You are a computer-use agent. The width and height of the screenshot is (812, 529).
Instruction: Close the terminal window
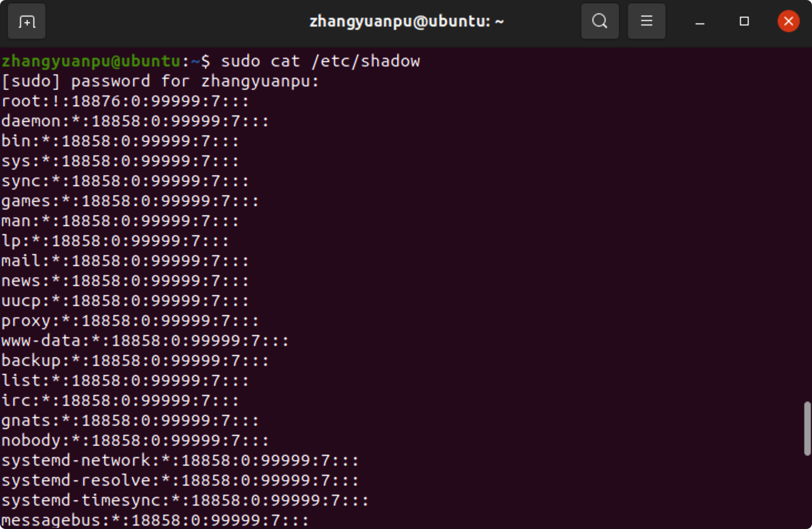[788, 22]
